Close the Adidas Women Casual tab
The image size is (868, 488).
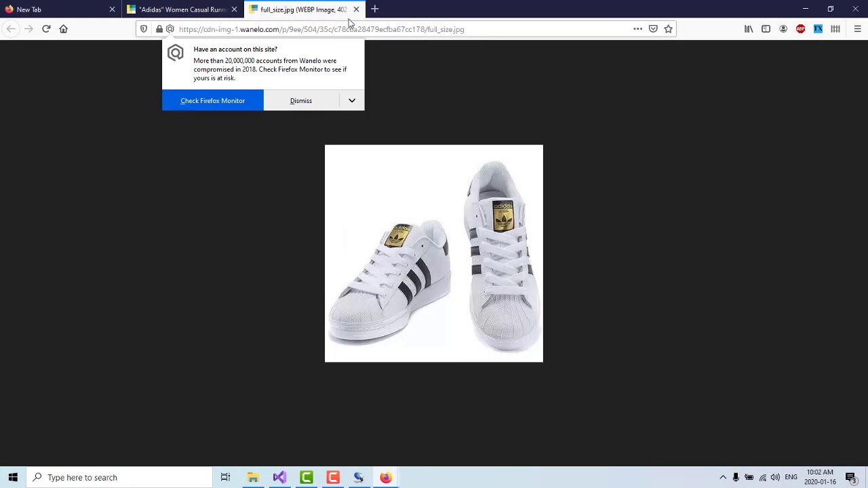(x=234, y=9)
